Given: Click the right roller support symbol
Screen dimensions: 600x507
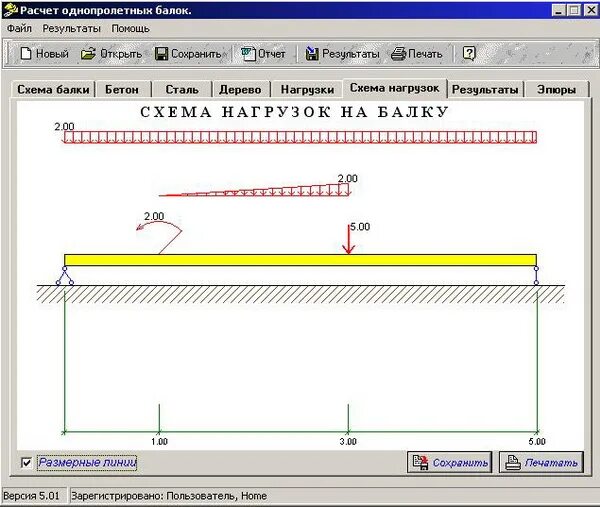Looking at the screenshot, I should point(536,276).
